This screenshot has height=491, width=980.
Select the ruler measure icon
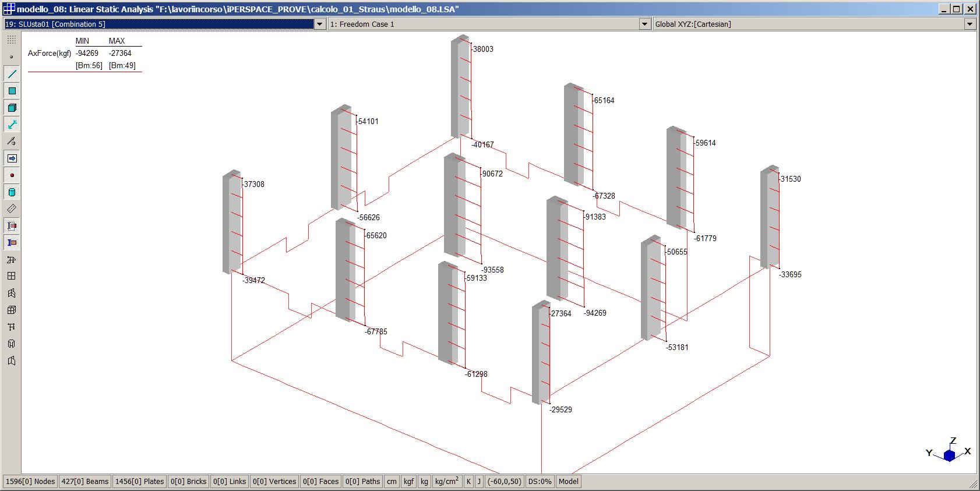(x=12, y=209)
